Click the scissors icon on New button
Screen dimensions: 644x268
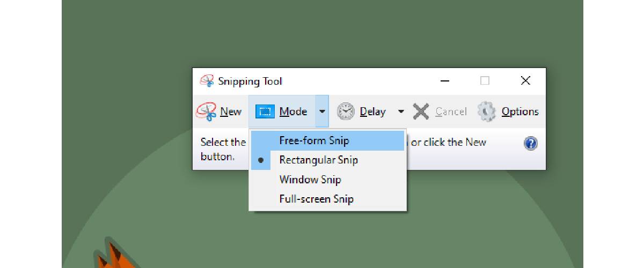(207, 111)
